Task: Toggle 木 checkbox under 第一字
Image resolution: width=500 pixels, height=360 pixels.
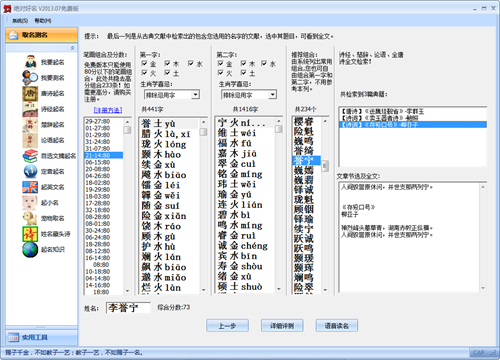Action: pyautogui.click(x=167, y=63)
